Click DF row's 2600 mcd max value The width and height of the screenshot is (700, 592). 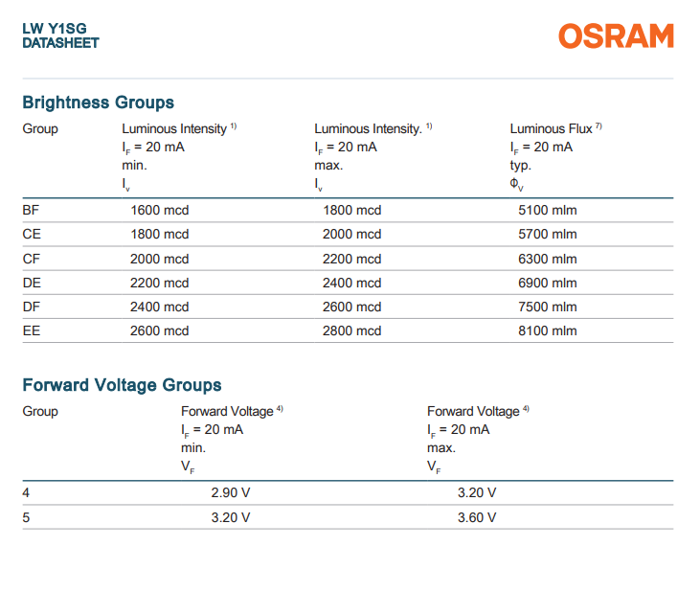pyautogui.click(x=351, y=307)
